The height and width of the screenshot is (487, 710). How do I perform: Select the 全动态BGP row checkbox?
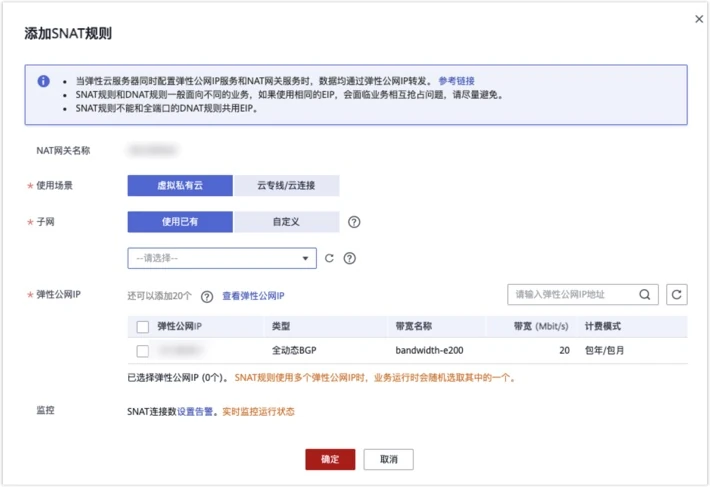(x=143, y=351)
